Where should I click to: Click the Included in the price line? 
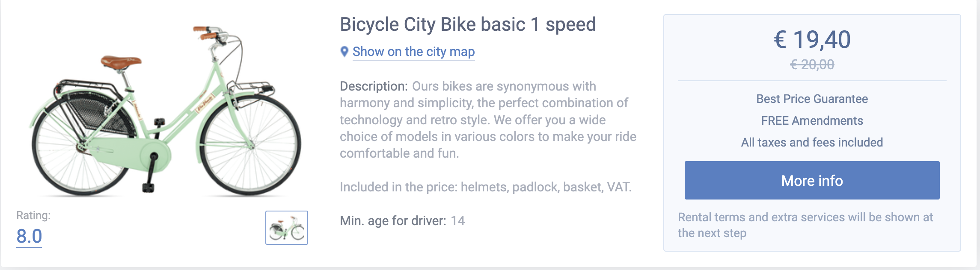tap(485, 187)
